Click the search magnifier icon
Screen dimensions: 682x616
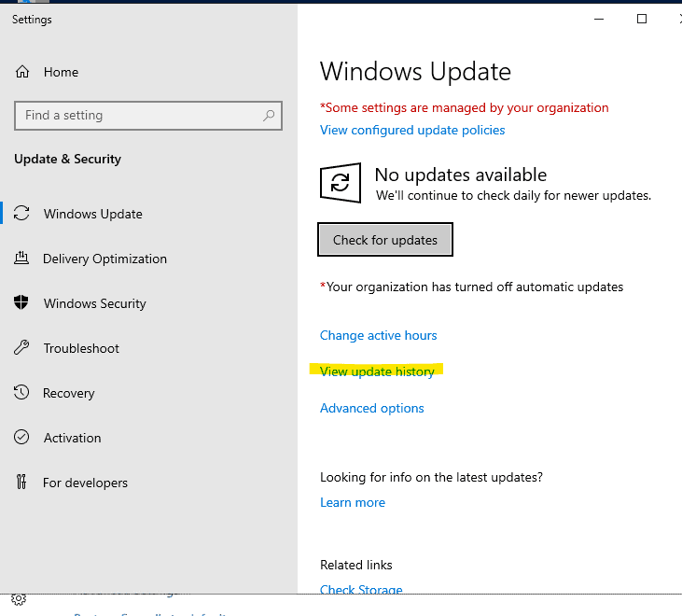tap(269, 116)
